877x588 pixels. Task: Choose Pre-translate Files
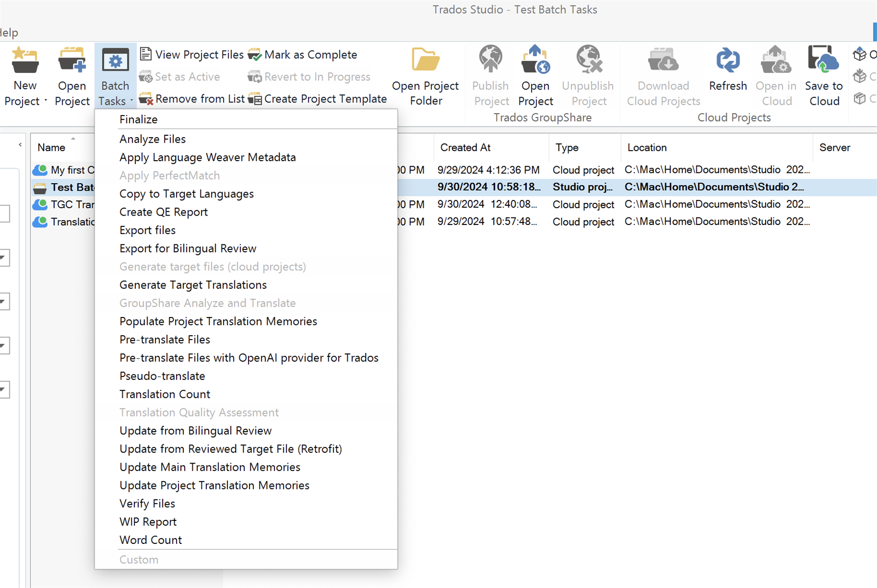pyautogui.click(x=165, y=339)
